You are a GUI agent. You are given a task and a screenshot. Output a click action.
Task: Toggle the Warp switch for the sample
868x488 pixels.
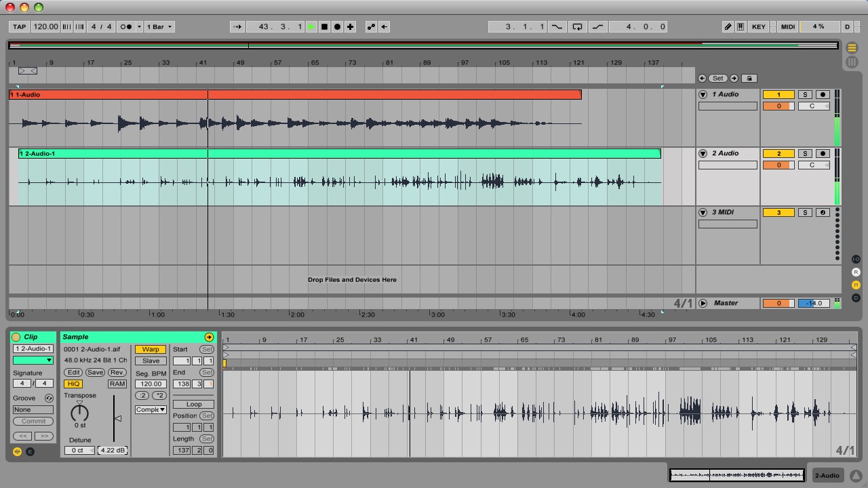151,350
